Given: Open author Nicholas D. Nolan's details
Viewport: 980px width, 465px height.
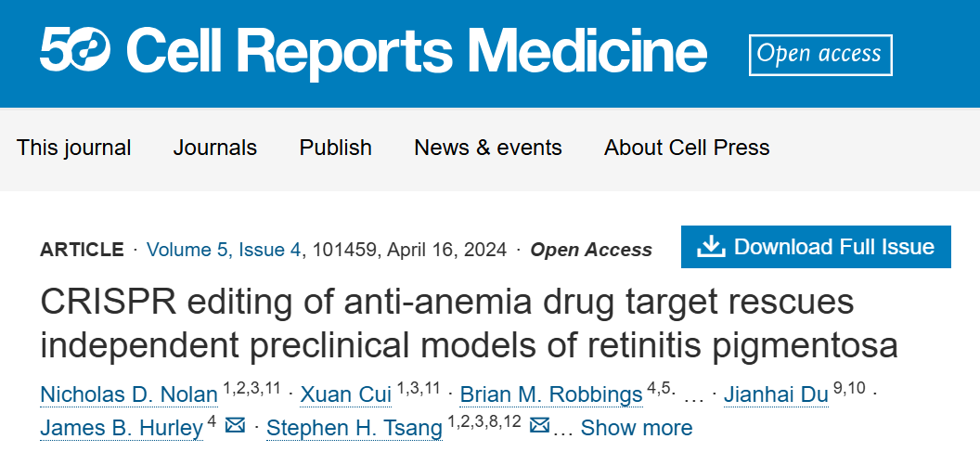Looking at the screenshot, I should 129,395.
